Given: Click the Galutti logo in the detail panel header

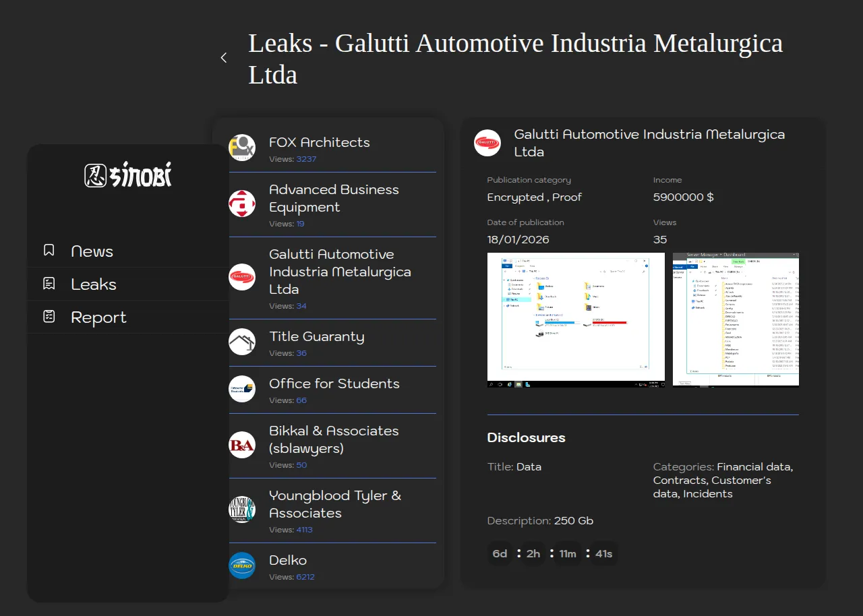Looking at the screenshot, I should click(487, 143).
